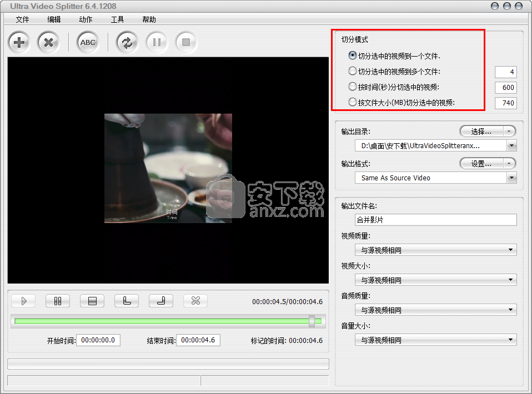Choose 按文件大小(MB)切分选中的视频 option

tap(352, 103)
